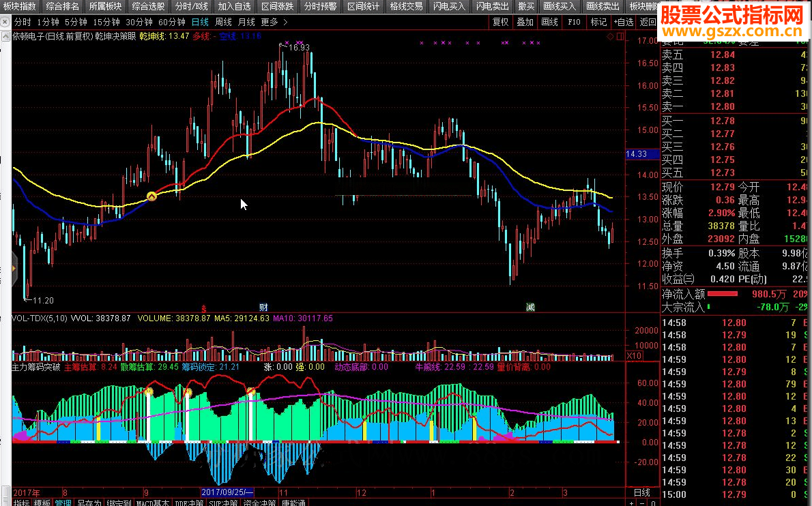Screen dimensions: 812x506
Task: Switch to 5分钟 period tab
Action: [76, 23]
